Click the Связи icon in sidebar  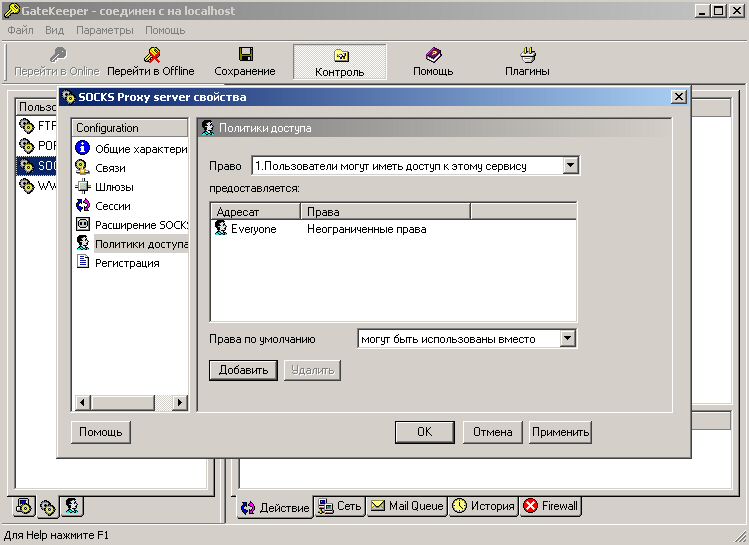point(83,167)
